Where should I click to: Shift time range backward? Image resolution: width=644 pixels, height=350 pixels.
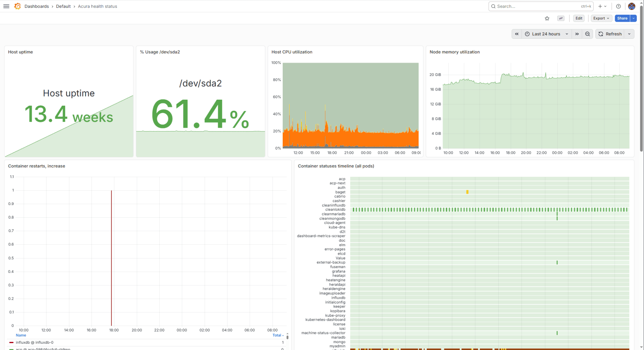517,34
